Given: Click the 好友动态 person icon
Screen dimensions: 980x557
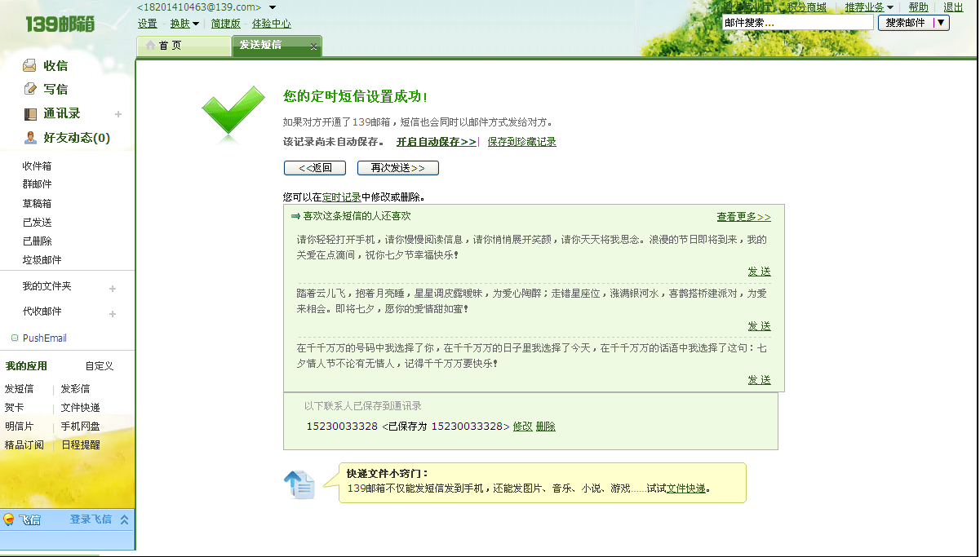Looking at the screenshot, I should click(x=30, y=138).
